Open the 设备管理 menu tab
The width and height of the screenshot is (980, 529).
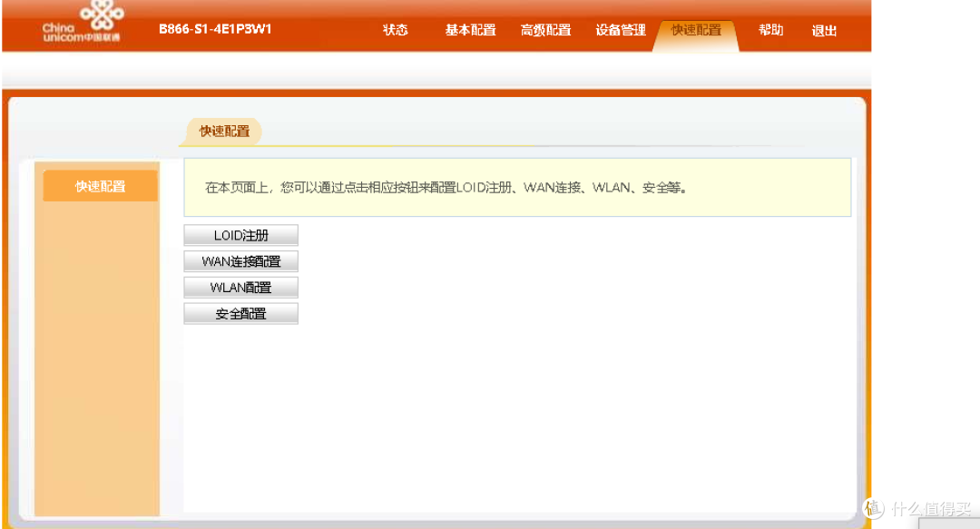[620, 30]
